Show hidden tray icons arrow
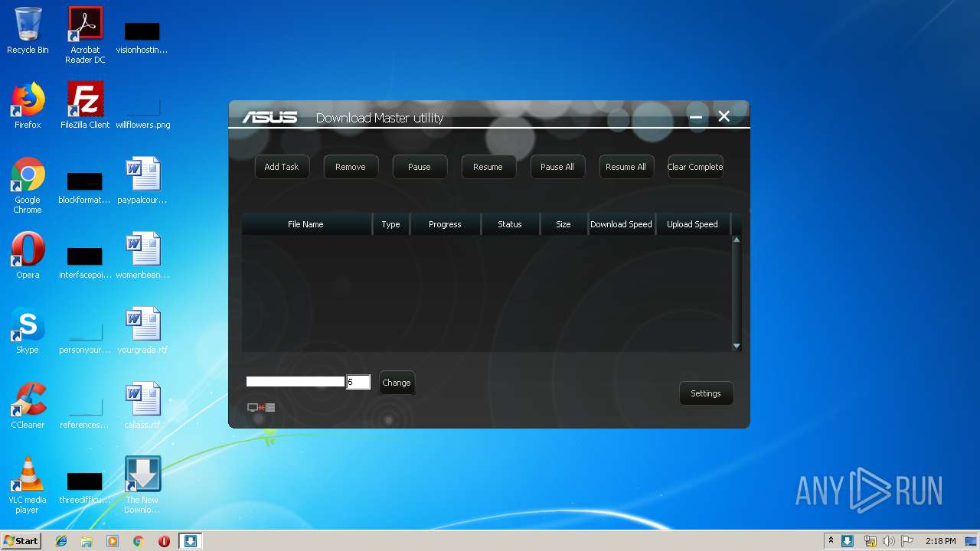The height and width of the screenshot is (551, 980). pyautogui.click(x=831, y=541)
